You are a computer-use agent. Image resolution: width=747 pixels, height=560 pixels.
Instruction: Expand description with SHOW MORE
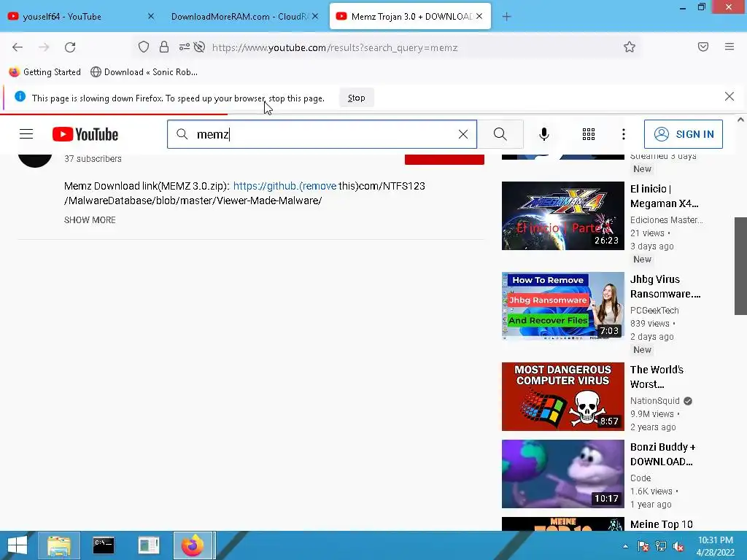pos(90,220)
